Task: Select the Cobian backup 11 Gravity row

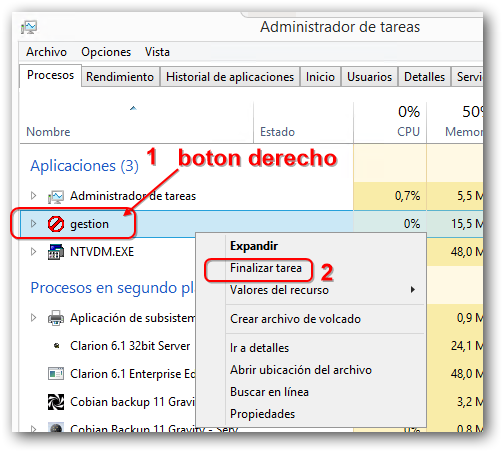Action: 132,402
